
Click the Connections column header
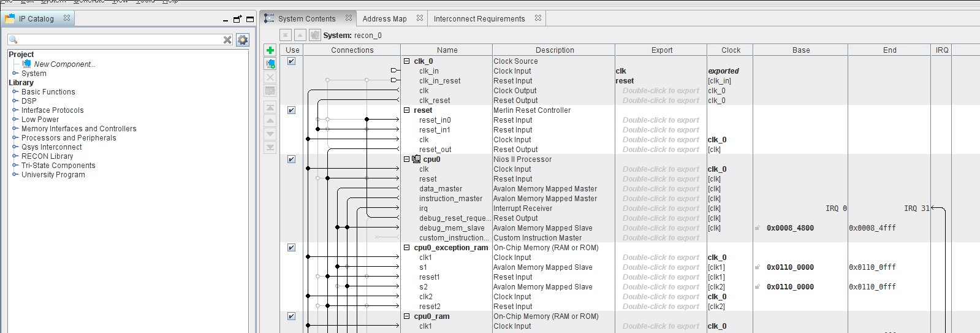point(352,50)
